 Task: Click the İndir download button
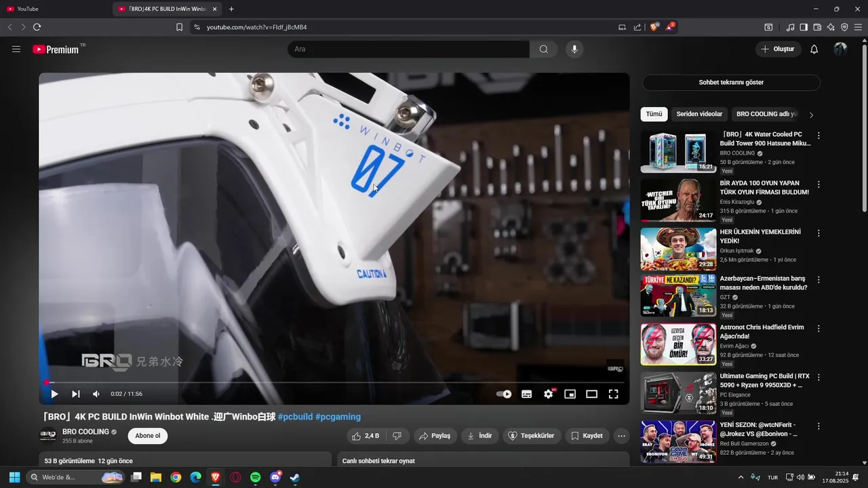tap(479, 436)
